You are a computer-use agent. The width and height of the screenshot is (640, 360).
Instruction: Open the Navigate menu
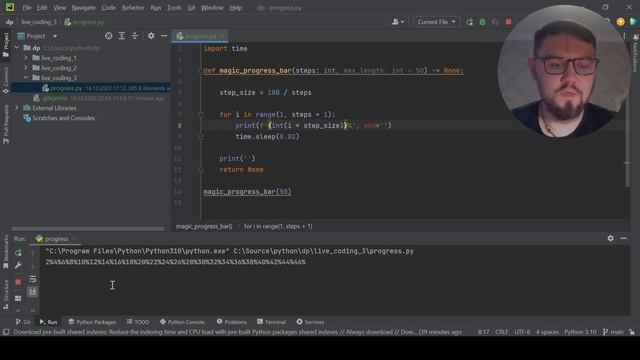(83, 8)
